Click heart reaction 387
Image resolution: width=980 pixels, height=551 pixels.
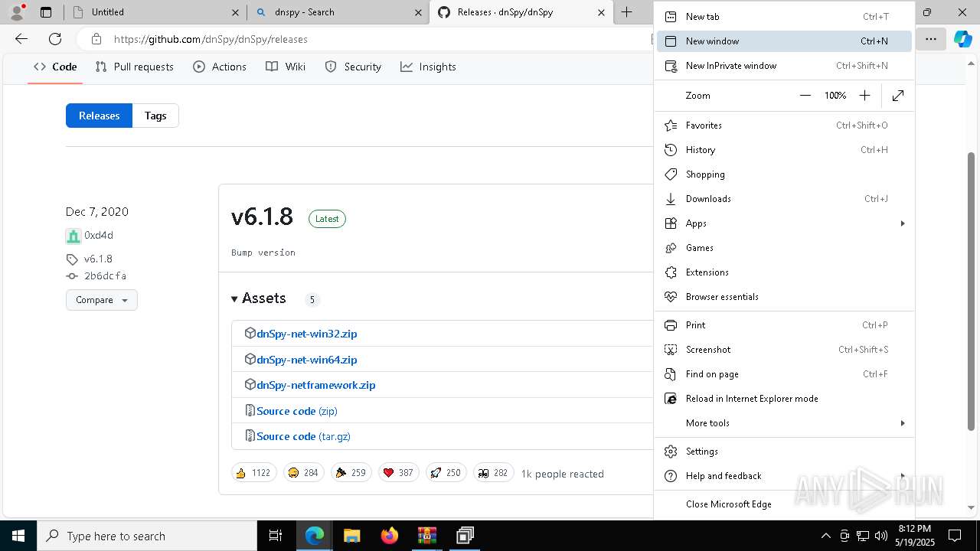398,473
